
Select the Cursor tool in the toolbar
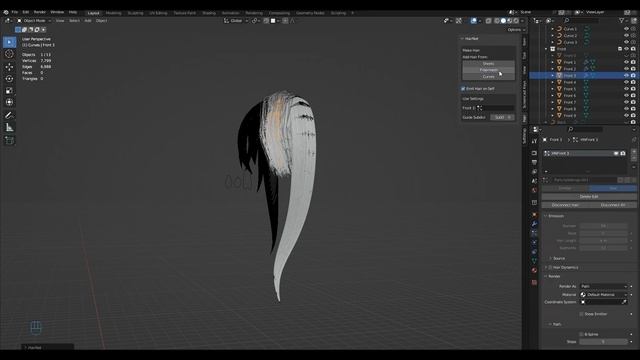tap(9, 54)
